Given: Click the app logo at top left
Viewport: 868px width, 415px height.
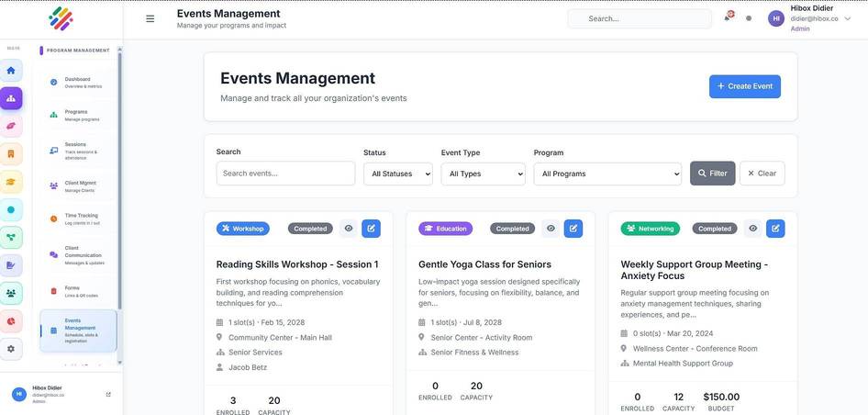Looking at the screenshot, I should point(61,19).
